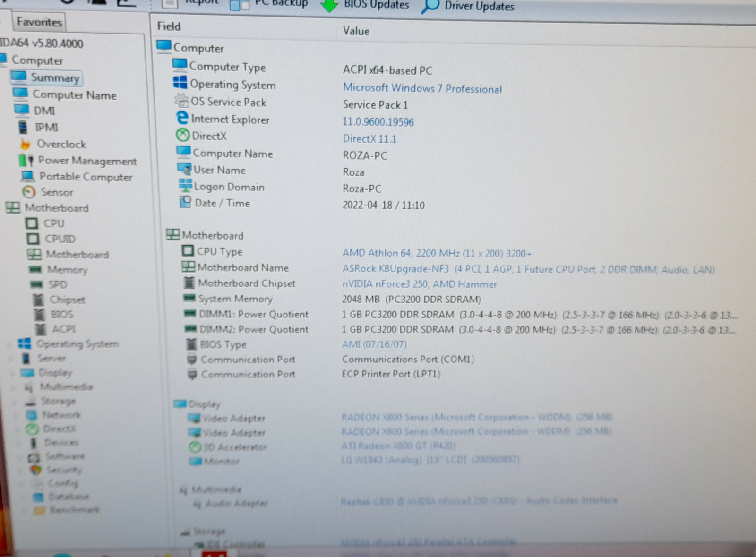
Task: Click the BIOS Updates toolbar button
Action: coord(365,5)
